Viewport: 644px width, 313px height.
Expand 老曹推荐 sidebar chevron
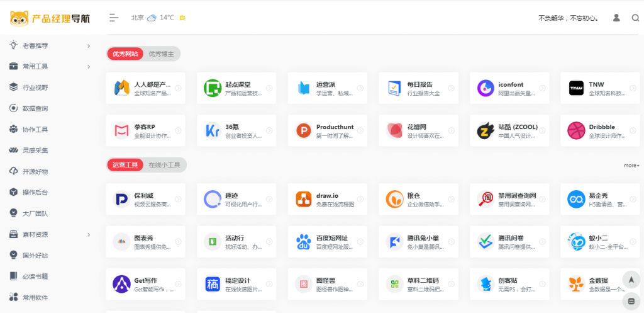click(89, 45)
